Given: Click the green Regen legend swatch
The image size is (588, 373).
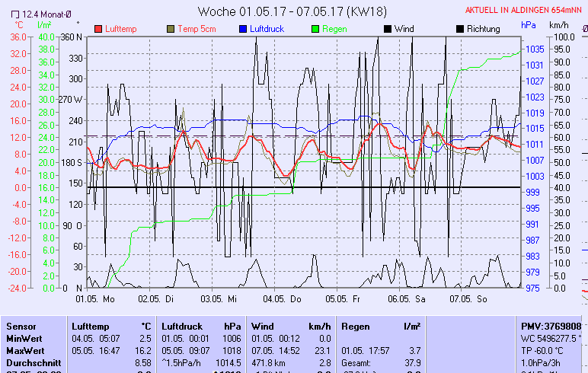Looking at the screenshot, I should pos(315,29).
